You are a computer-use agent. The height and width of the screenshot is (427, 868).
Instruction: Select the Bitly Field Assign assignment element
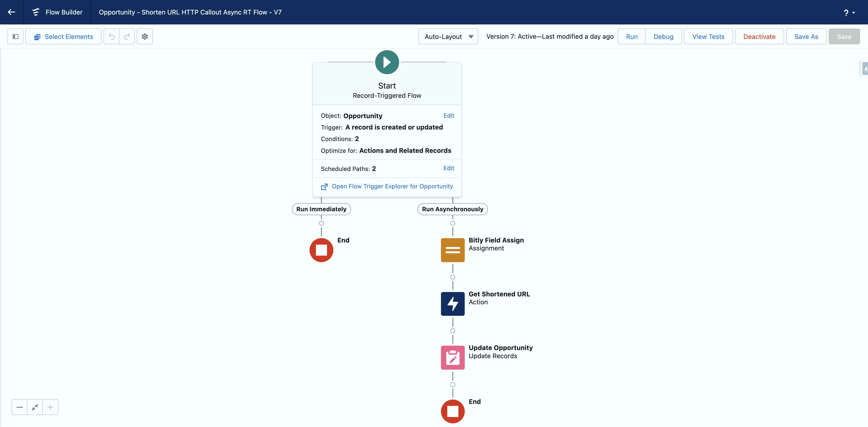pyautogui.click(x=452, y=250)
